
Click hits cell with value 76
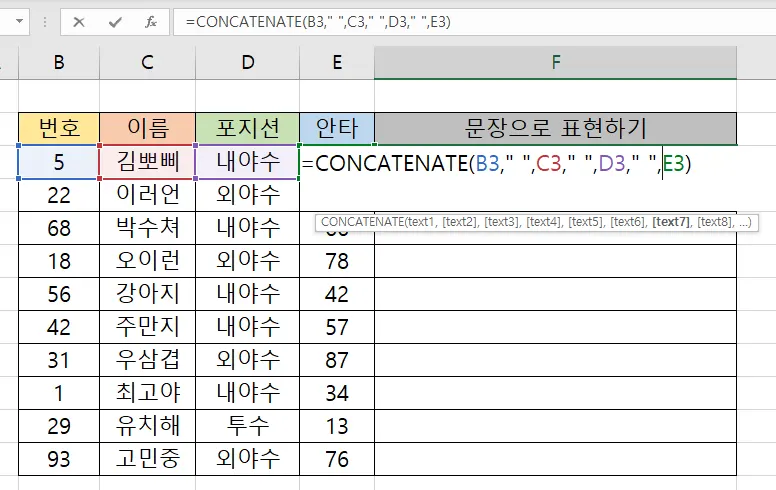click(x=337, y=459)
